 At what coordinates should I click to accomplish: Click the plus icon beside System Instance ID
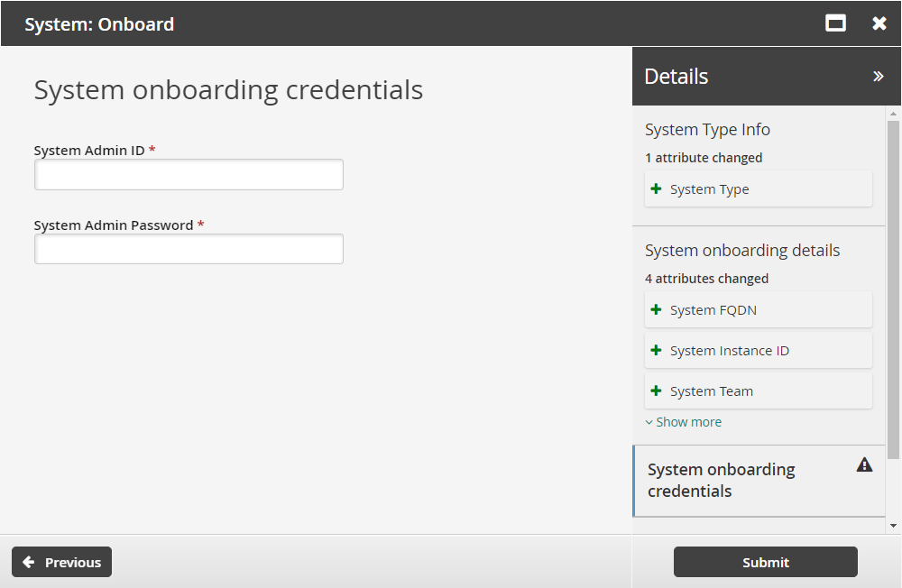pos(657,351)
